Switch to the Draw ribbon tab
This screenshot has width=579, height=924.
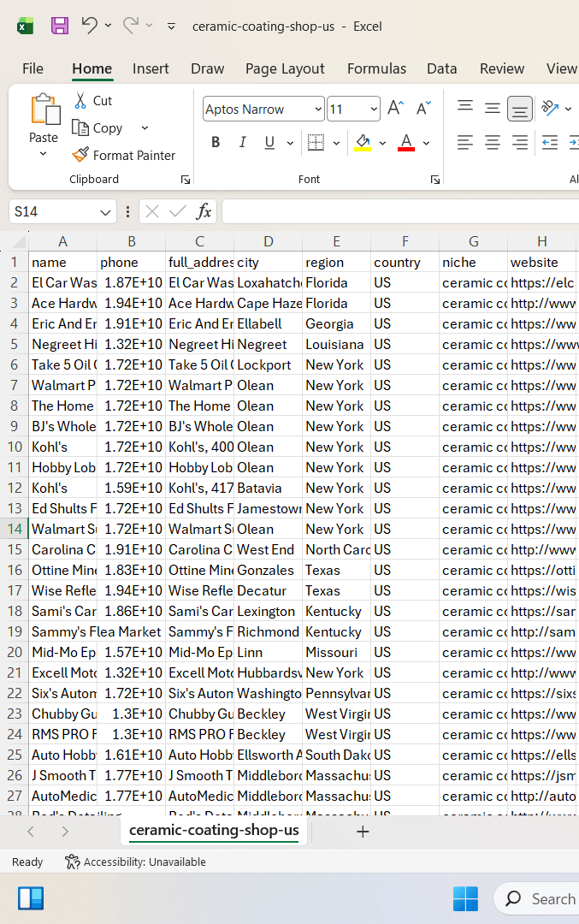point(207,69)
